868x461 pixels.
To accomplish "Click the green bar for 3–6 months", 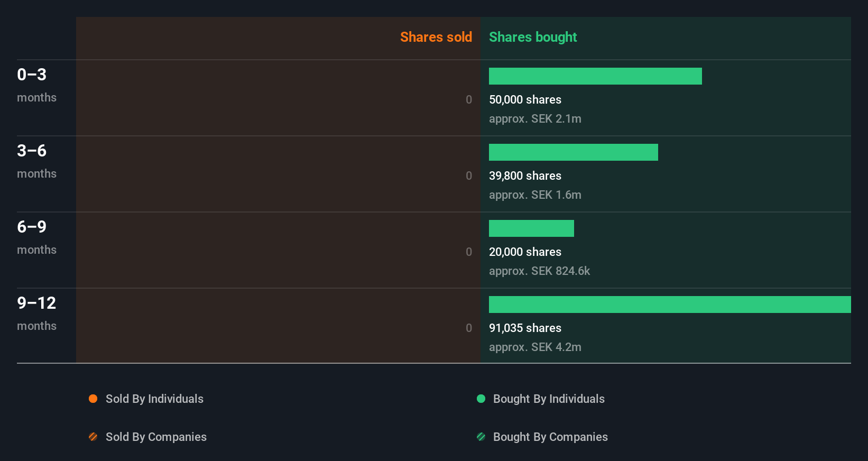I will [x=574, y=152].
